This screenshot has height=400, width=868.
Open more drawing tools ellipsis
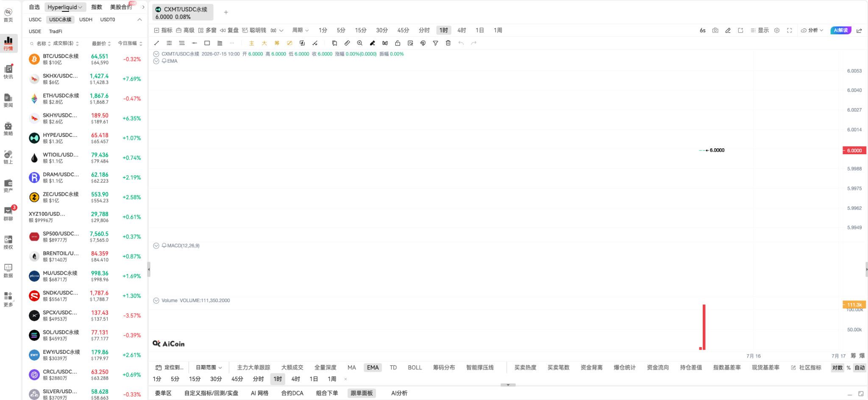pos(232,43)
